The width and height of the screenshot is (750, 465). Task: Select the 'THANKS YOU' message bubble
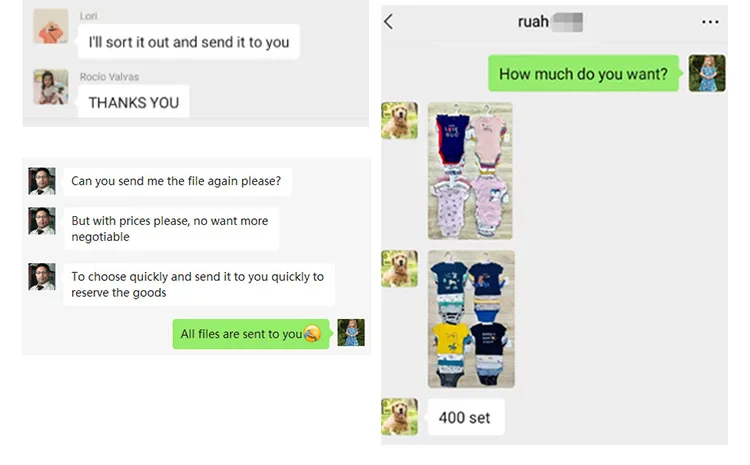click(x=133, y=101)
